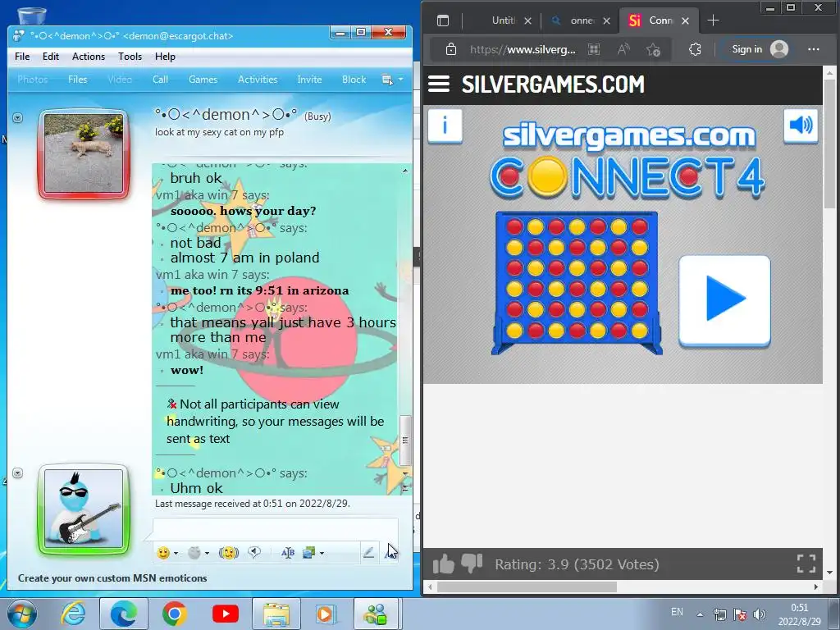Click the SILVERGAMES.COM logo
840x630 pixels.
click(x=553, y=84)
